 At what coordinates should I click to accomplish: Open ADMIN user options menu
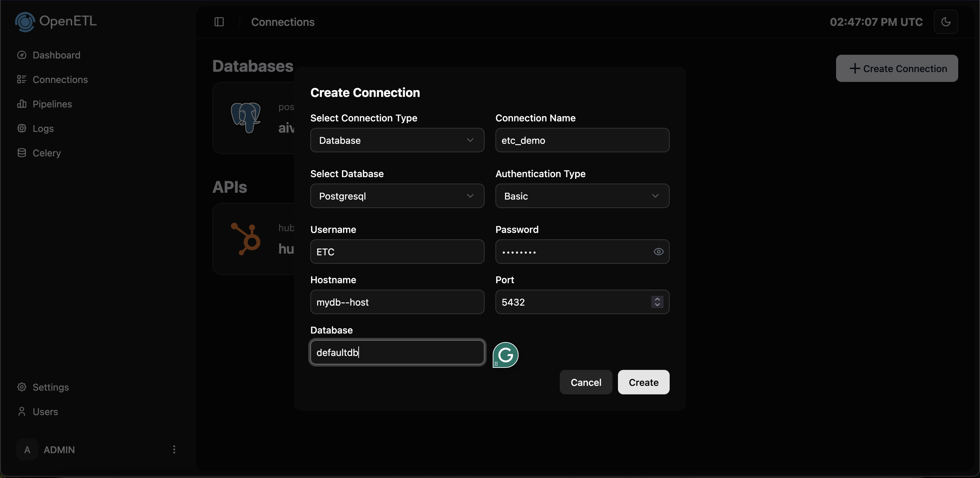pos(174,449)
